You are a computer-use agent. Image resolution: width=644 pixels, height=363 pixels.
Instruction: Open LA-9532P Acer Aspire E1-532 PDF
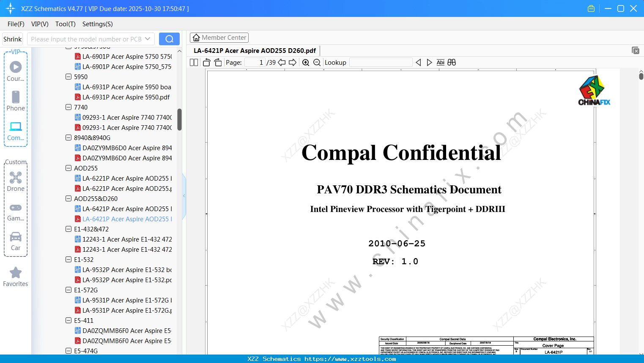tap(123, 280)
